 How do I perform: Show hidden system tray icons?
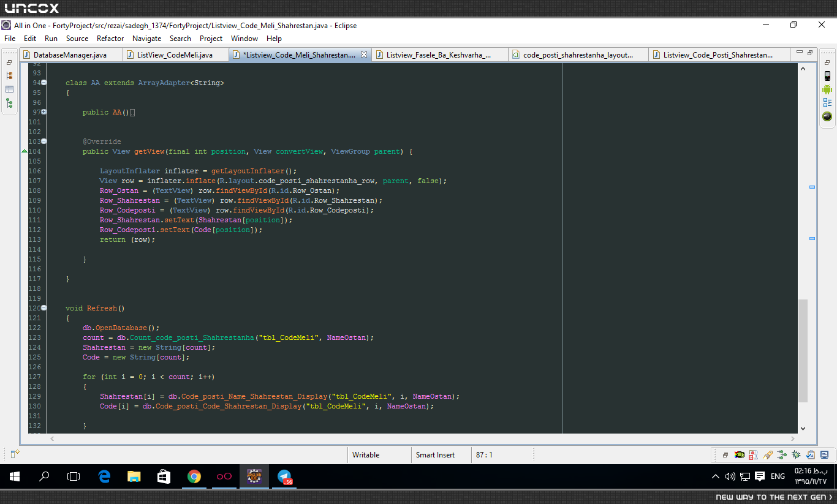[x=716, y=476]
